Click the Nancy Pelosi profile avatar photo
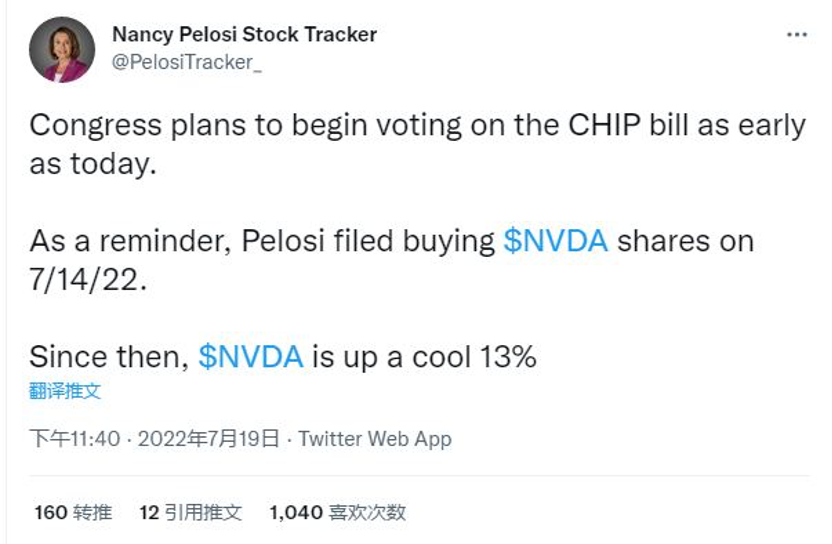 tap(62, 49)
